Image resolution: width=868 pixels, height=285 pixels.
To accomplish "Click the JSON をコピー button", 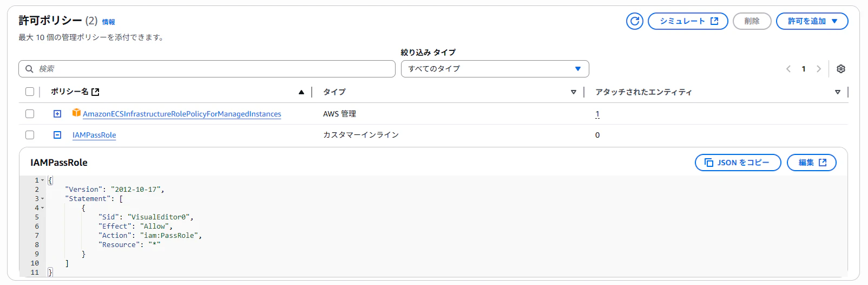I will point(738,163).
